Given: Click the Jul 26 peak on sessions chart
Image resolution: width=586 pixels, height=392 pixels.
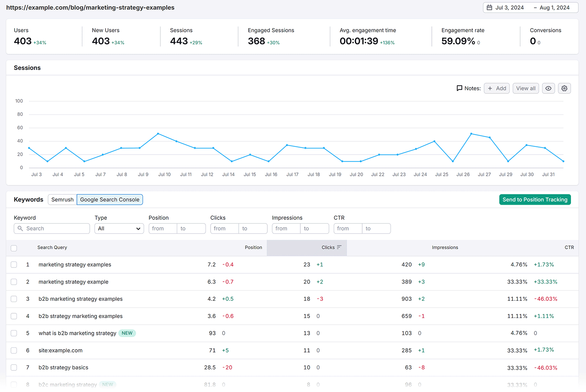Looking at the screenshot, I should click(471, 134).
